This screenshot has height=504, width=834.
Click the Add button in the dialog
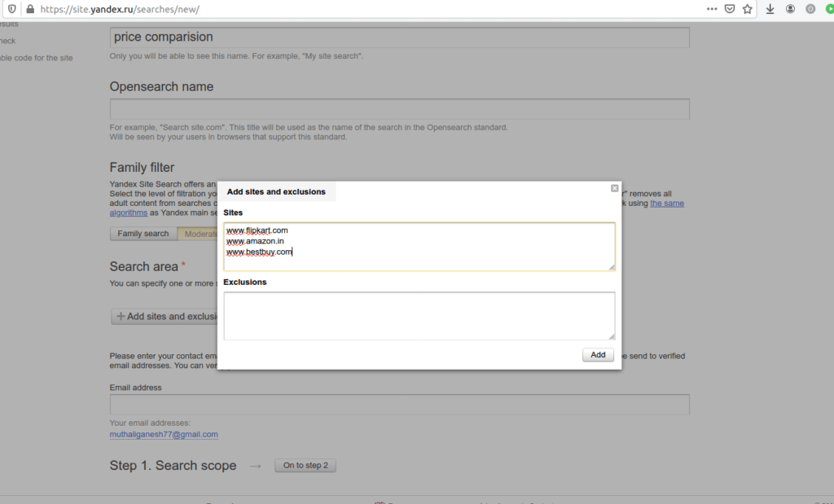point(598,354)
